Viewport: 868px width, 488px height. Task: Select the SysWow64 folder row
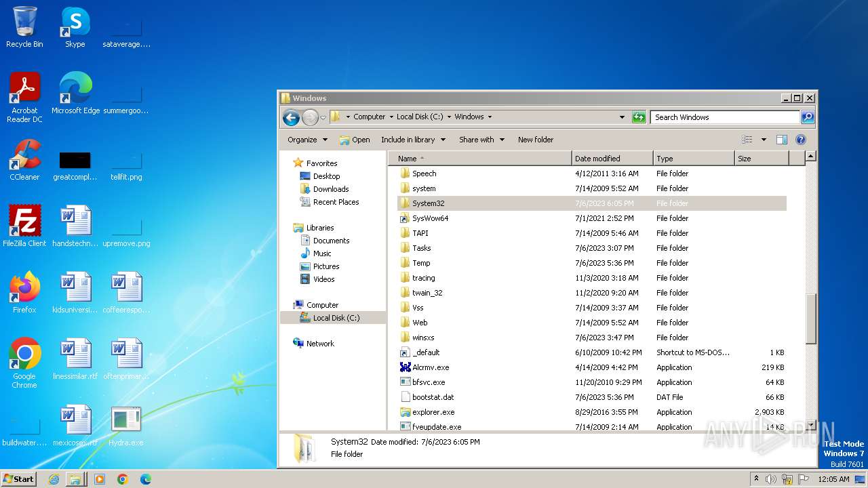(x=591, y=218)
